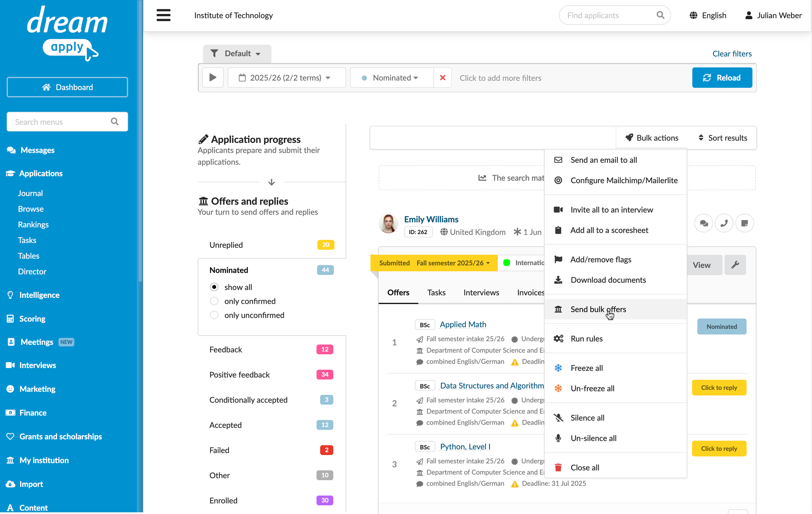This screenshot has height=514, width=812.
Task: Select the 'only unconfirmed' radio button
Action: (214, 315)
